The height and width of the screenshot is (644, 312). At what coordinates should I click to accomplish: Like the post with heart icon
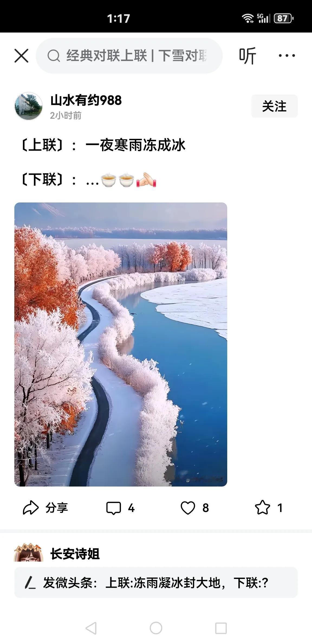188,508
